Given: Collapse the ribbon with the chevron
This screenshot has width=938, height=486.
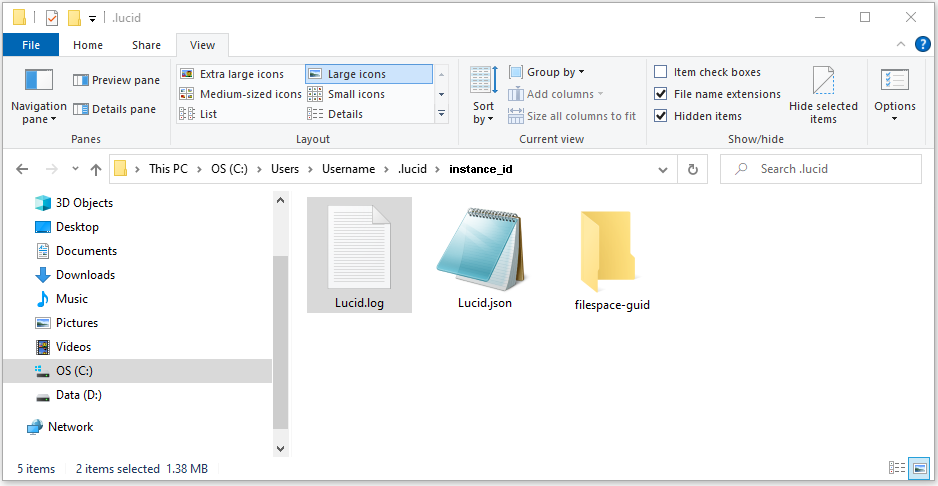Looking at the screenshot, I should [901, 44].
